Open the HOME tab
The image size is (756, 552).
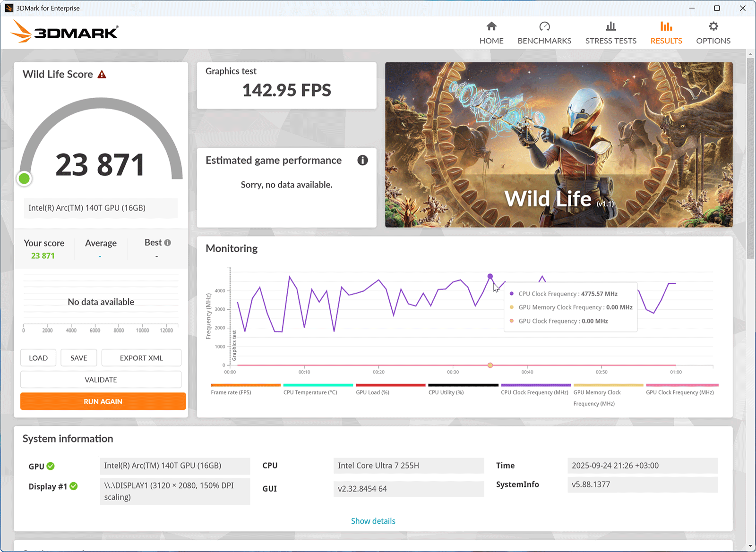click(491, 33)
